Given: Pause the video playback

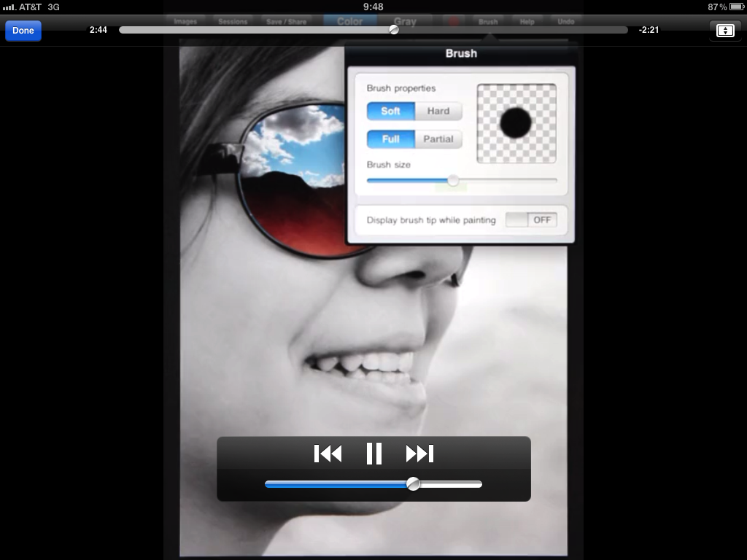Looking at the screenshot, I should click(373, 454).
